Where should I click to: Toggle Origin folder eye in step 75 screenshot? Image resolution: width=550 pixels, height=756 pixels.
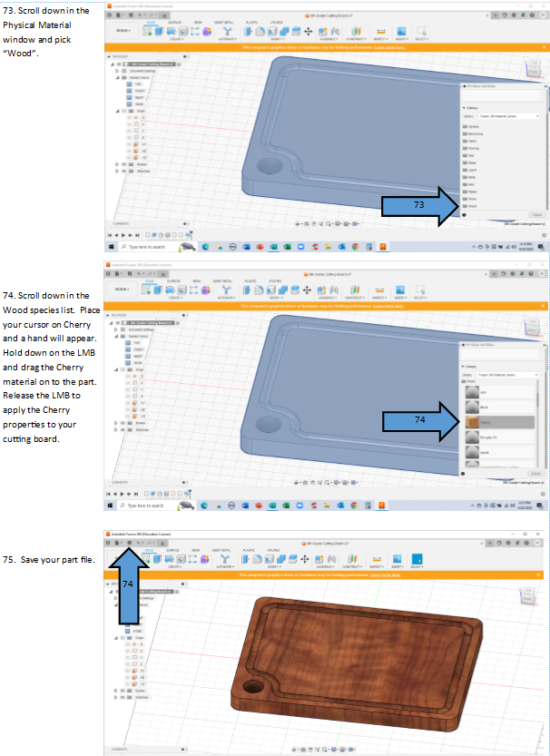coord(123,637)
